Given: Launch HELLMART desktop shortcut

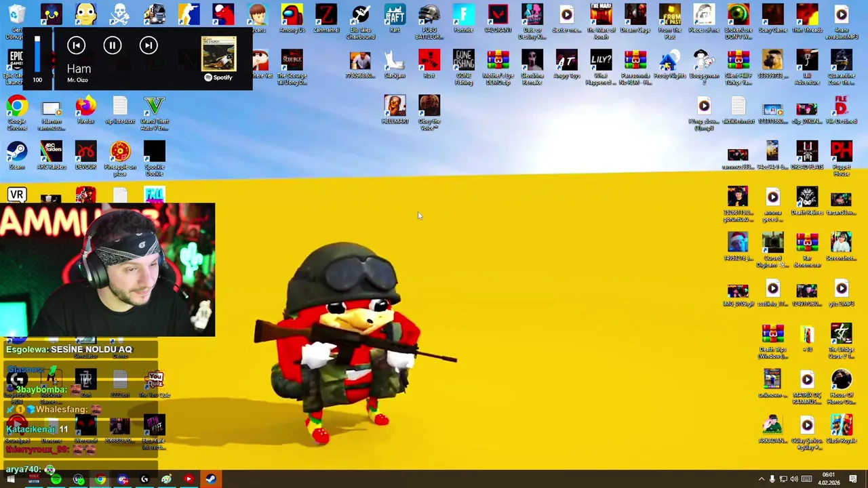Looking at the screenshot, I should [x=395, y=110].
